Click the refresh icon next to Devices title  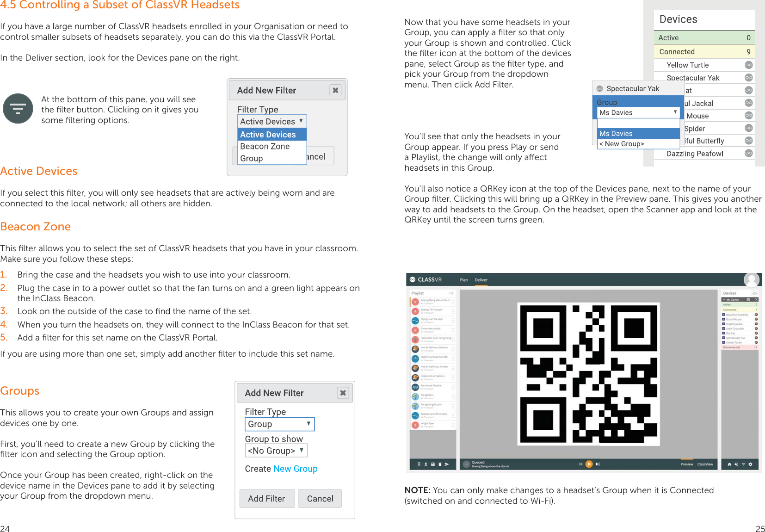(x=754, y=293)
